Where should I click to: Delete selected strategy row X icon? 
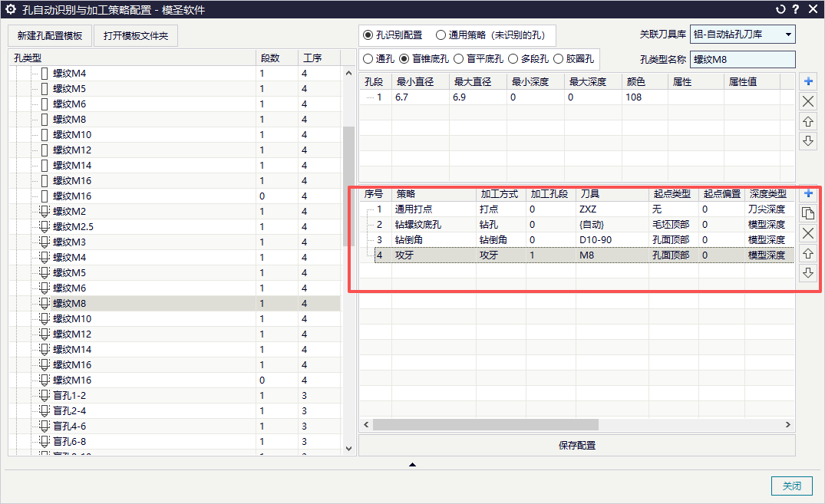point(808,233)
